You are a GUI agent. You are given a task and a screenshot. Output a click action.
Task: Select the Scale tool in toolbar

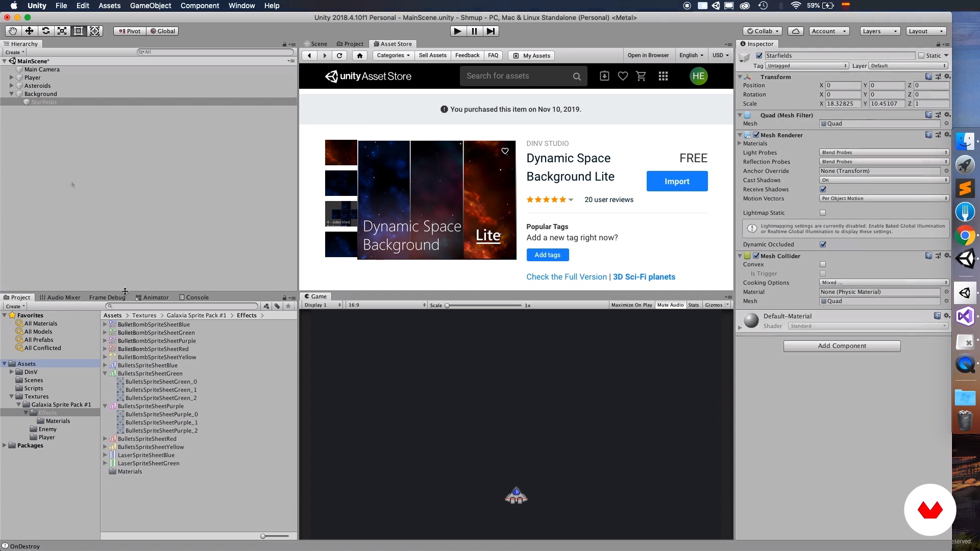coord(62,31)
